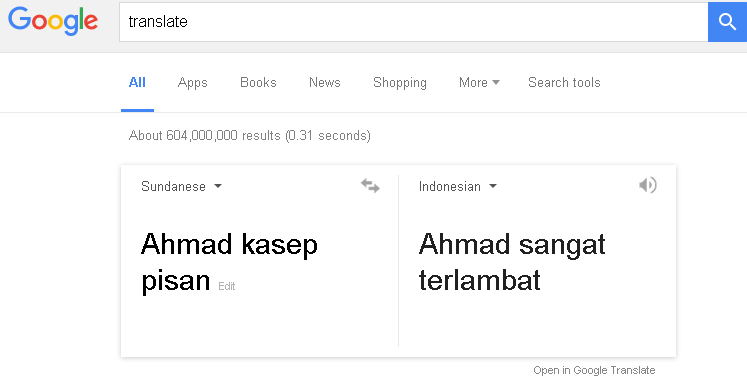The width and height of the screenshot is (747, 392).
Task: Switch to the News tab
Action: (324, 82)
